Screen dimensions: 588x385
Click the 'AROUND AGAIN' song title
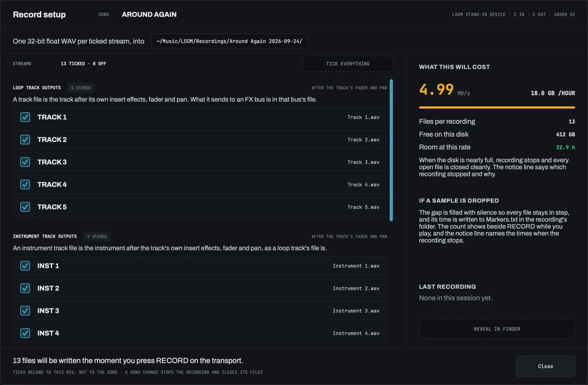149,14
